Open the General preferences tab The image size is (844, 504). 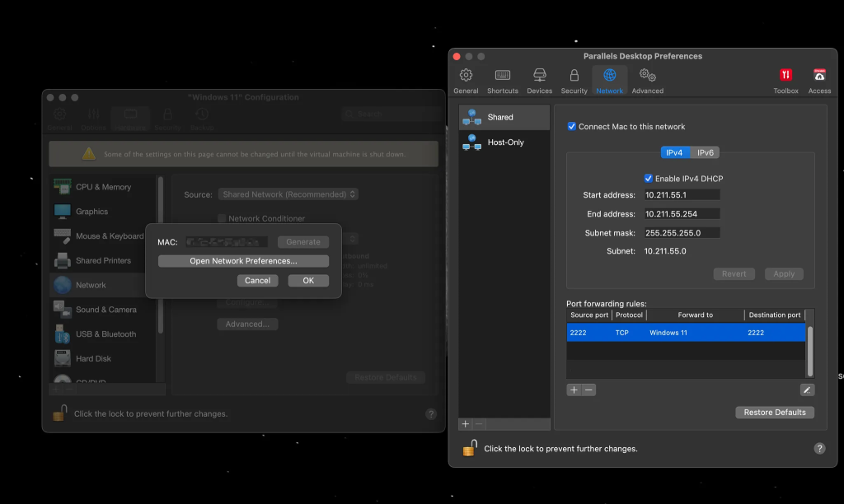[466, 81]
